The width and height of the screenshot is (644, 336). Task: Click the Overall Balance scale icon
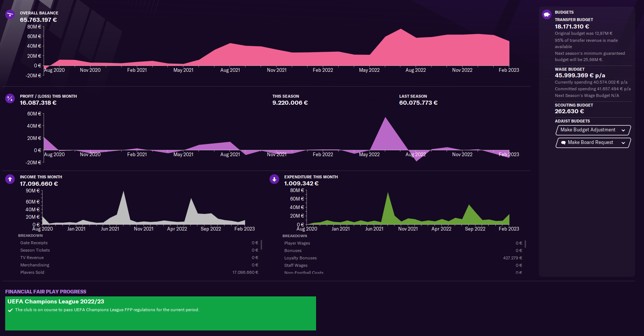click(10, 15)
